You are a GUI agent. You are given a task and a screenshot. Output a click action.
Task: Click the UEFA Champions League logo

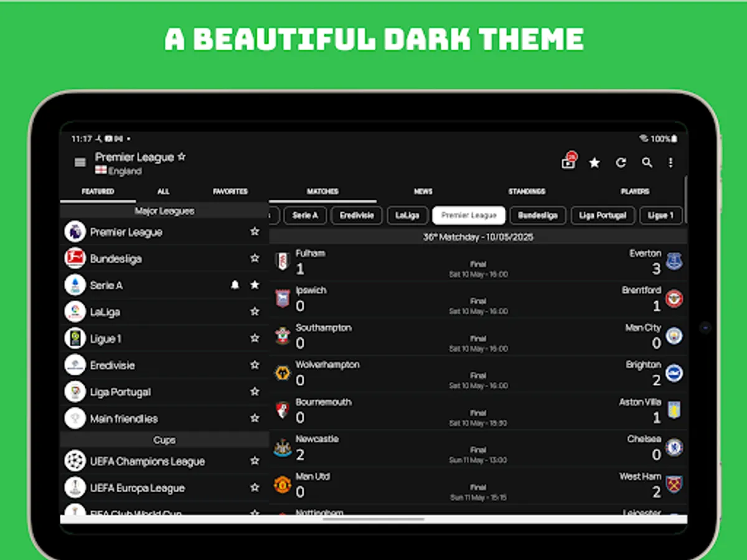point(75,461)
